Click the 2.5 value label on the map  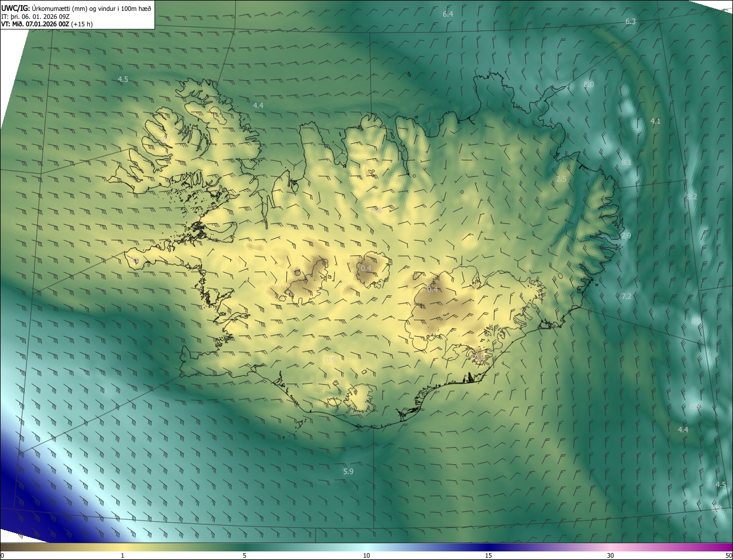561,179
